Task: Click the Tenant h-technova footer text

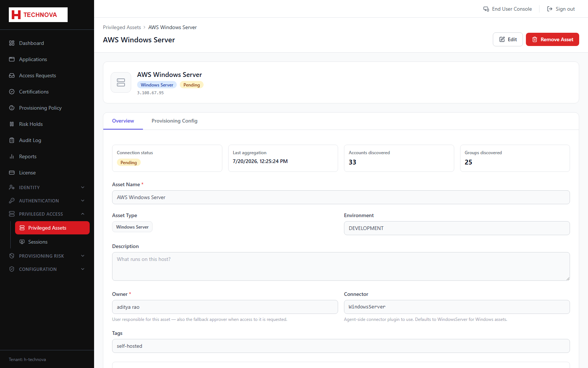Action: click(x=27, y=360)
